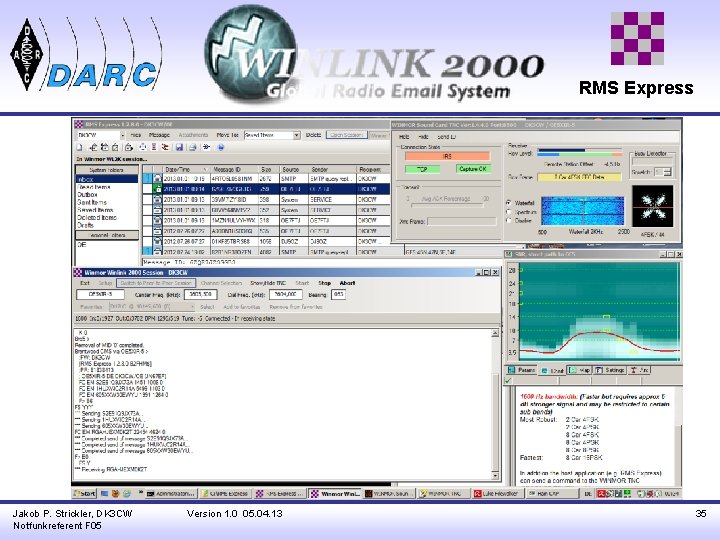Click the Internet Explorer icon in quick launch
Image resolution: width=720 pixels, height=540 pixels.
click(126, 494)
